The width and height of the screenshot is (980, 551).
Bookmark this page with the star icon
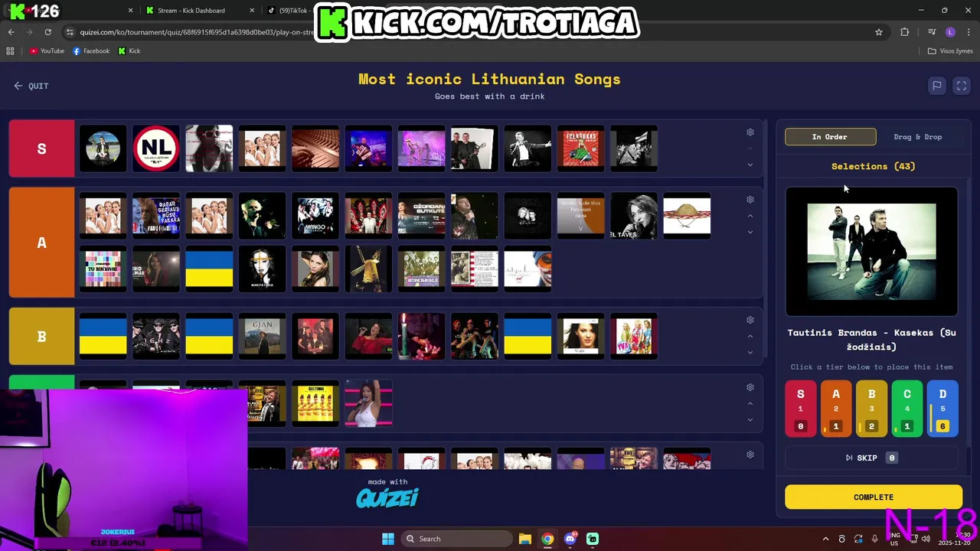pos(879,32)
